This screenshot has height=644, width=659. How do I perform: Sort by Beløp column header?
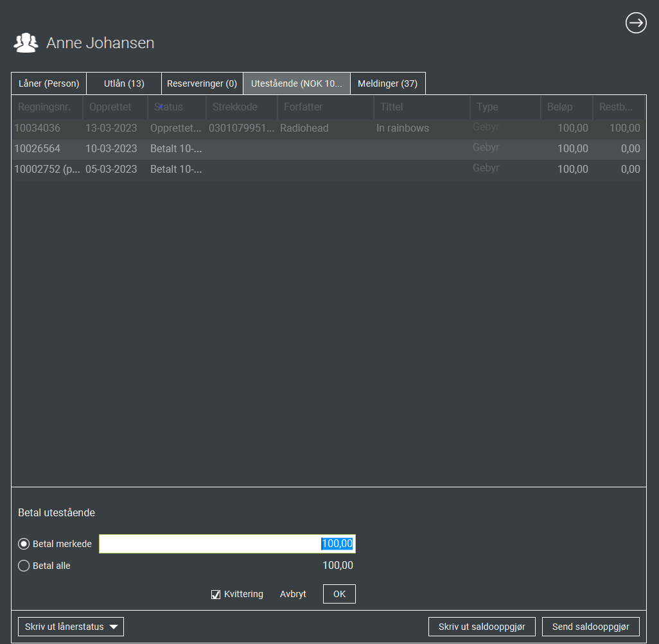coord(567,107)
